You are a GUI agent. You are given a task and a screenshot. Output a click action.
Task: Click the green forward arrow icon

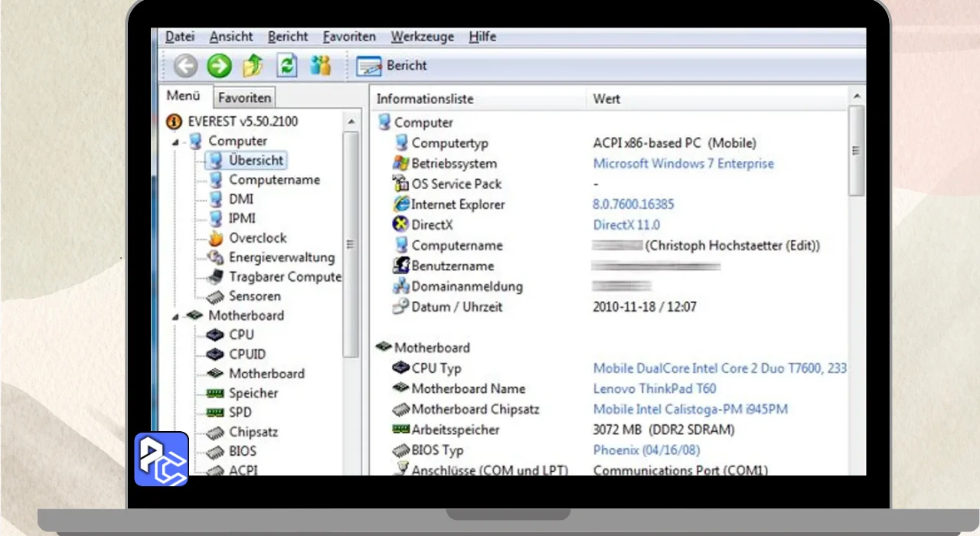coord(219,66)
